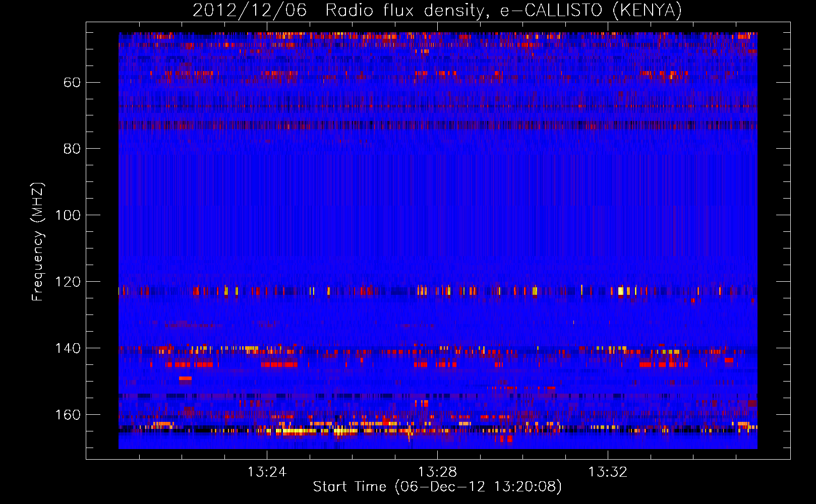Select the 60 frequency tick label
Viewport: 816px width, 504px height.
coord(72,82)
